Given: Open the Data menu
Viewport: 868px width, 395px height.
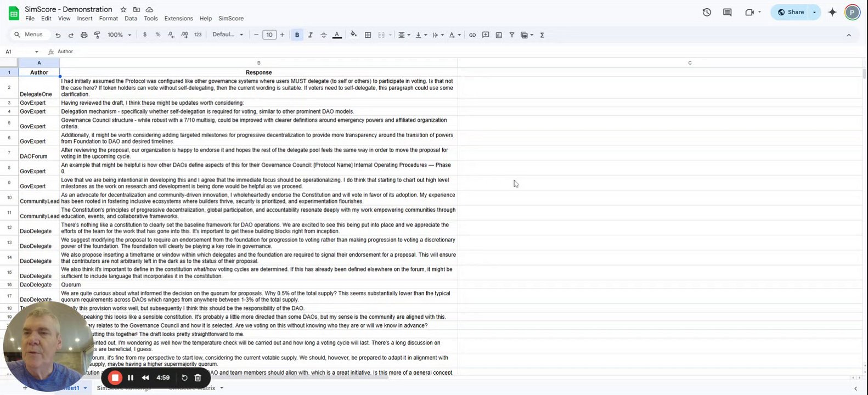Looking at the screenshot, I should [x=131, y=18].
